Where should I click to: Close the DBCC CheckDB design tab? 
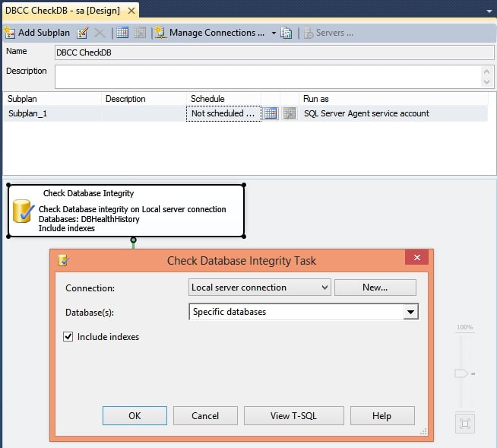pos(131,11)
